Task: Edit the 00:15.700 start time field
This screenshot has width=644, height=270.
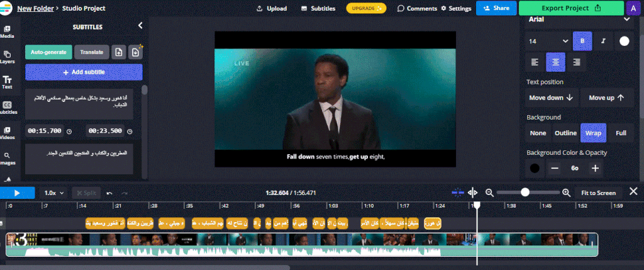Action: tap(45, 131)
